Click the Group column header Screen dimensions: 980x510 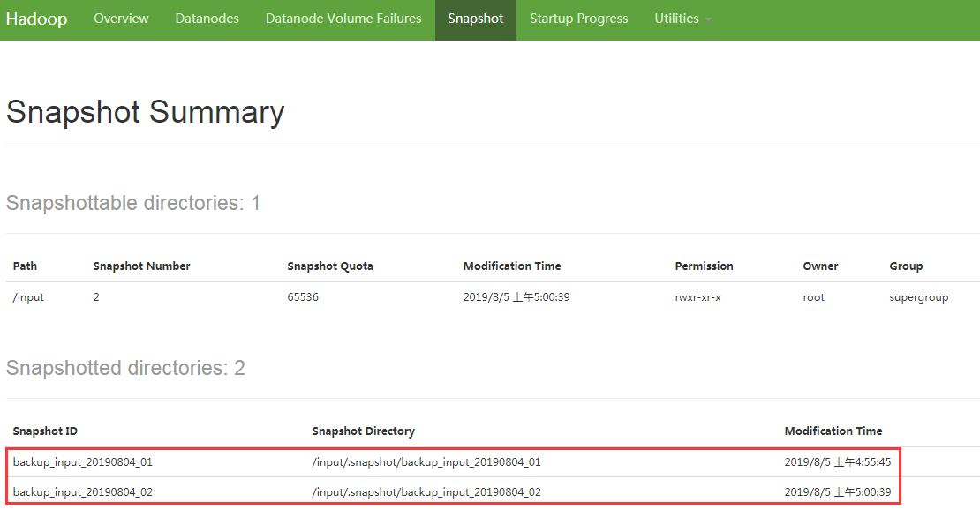[906, 266]
